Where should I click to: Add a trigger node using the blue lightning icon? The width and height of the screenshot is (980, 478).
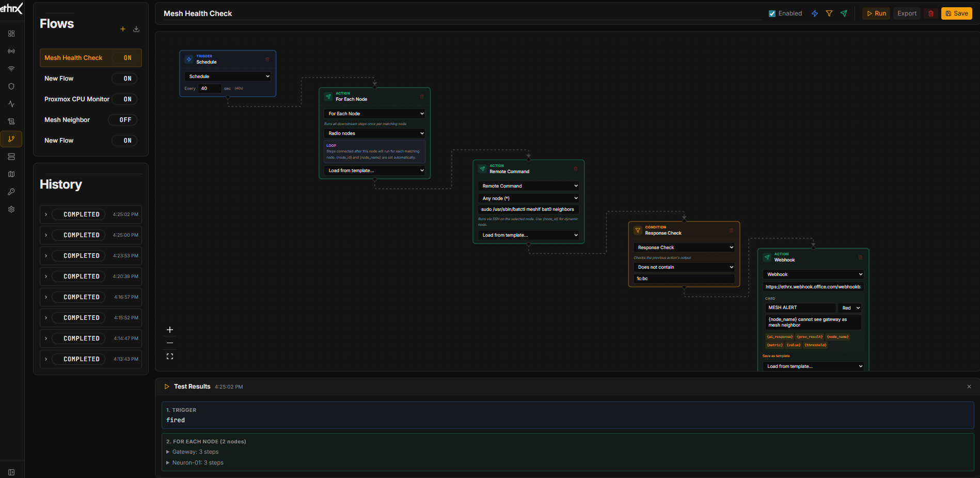815,13
